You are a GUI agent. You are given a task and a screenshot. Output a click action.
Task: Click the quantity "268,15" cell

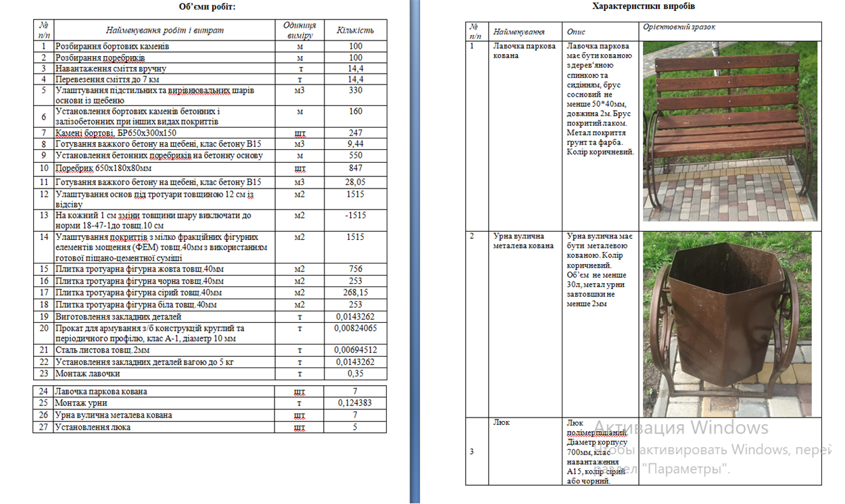(356, 293)
